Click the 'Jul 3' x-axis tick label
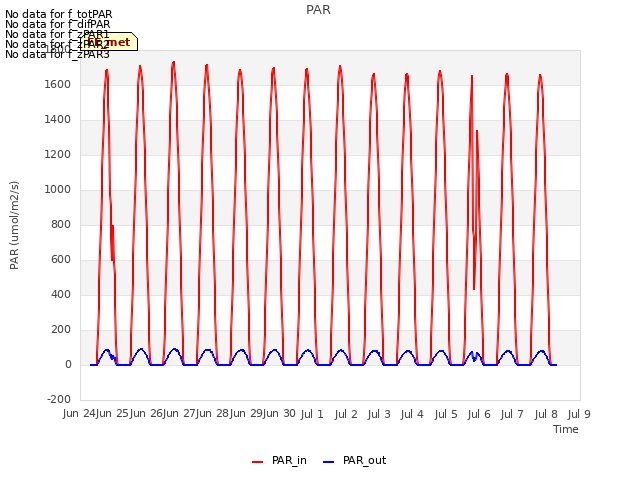This screenshot has height=480, width=640. pyautogui.click(x=379, y=414)
